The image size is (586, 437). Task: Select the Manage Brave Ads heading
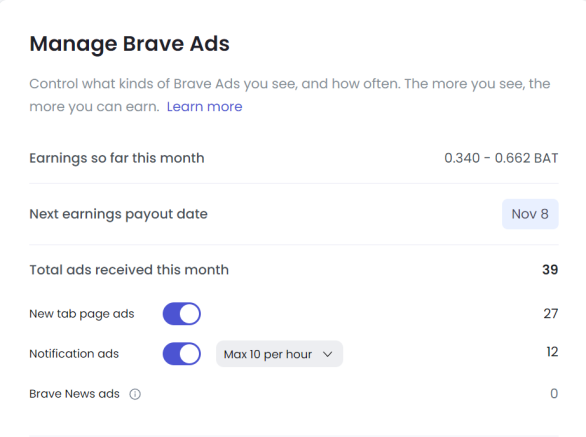click(129, 44)
